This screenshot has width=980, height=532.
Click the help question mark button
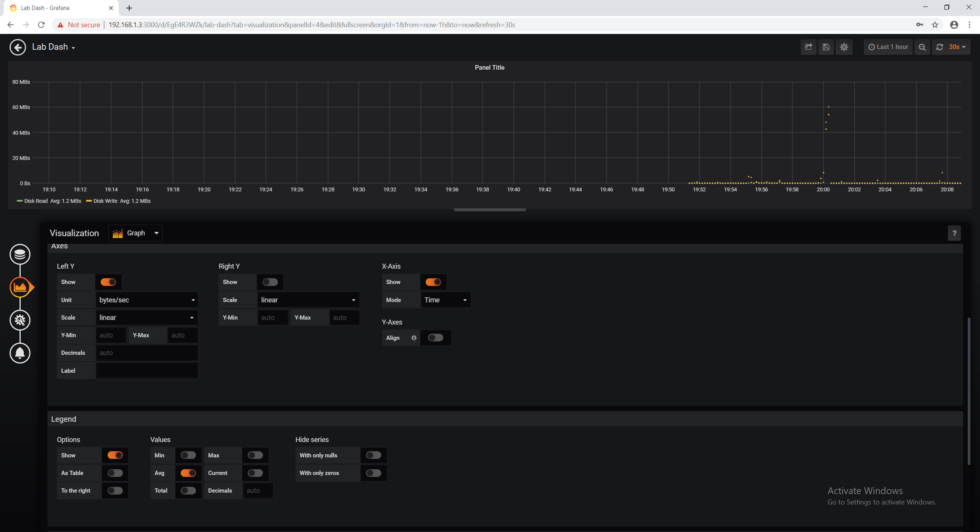pyautogui.click(x=954, y=233)
